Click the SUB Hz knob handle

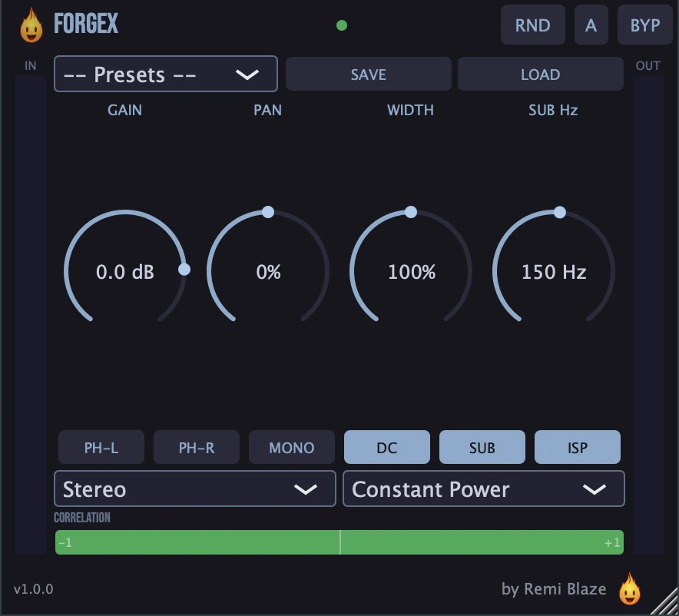point(560,212)
